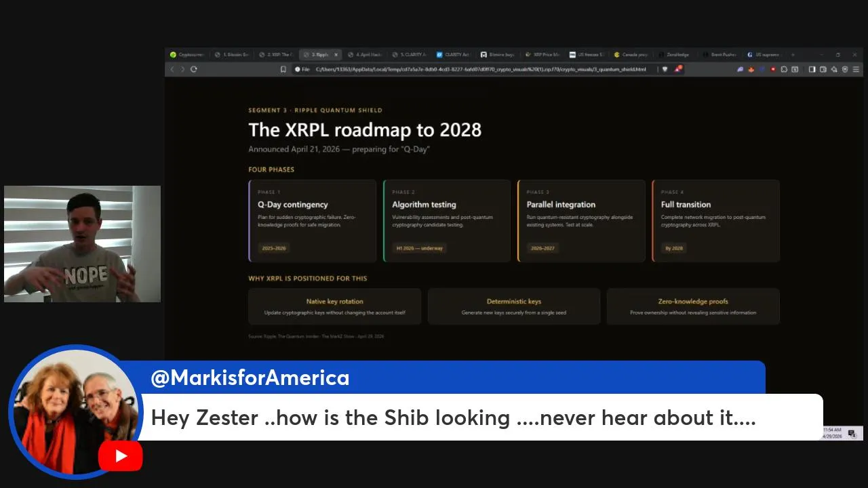Switch to the '2. XRP' tab
The height and width of the screenshot is (488, 868).
point(277,55)
